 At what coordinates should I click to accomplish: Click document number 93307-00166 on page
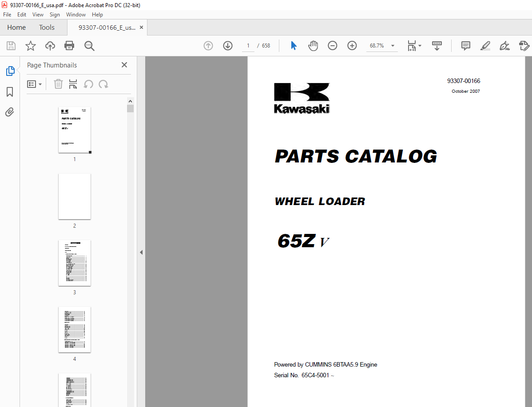tap(464, 81)
